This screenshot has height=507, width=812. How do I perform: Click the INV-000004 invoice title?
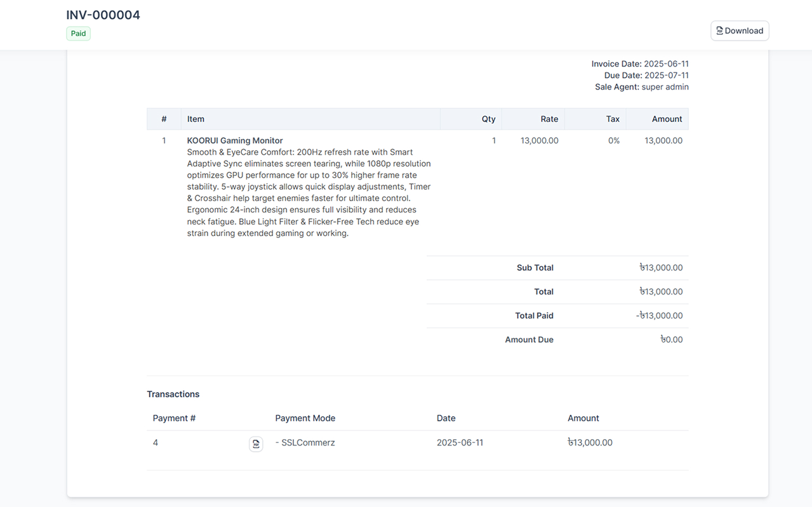[103, 15]
